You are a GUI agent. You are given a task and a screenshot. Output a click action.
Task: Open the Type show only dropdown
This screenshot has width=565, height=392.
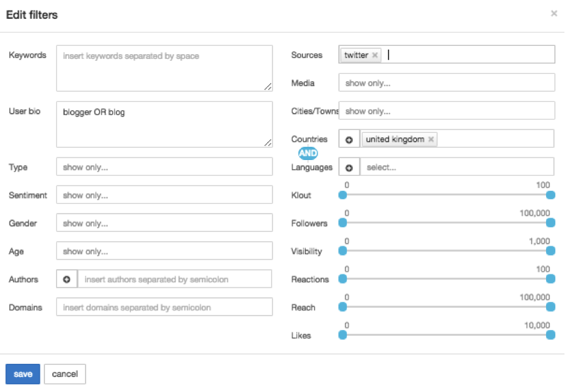pyautogui.click(x=164, y=167)
